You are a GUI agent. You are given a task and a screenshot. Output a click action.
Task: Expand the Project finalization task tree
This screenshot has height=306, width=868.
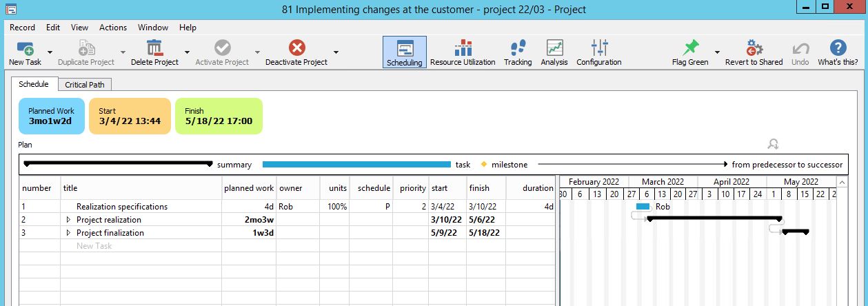coord(68,233)
